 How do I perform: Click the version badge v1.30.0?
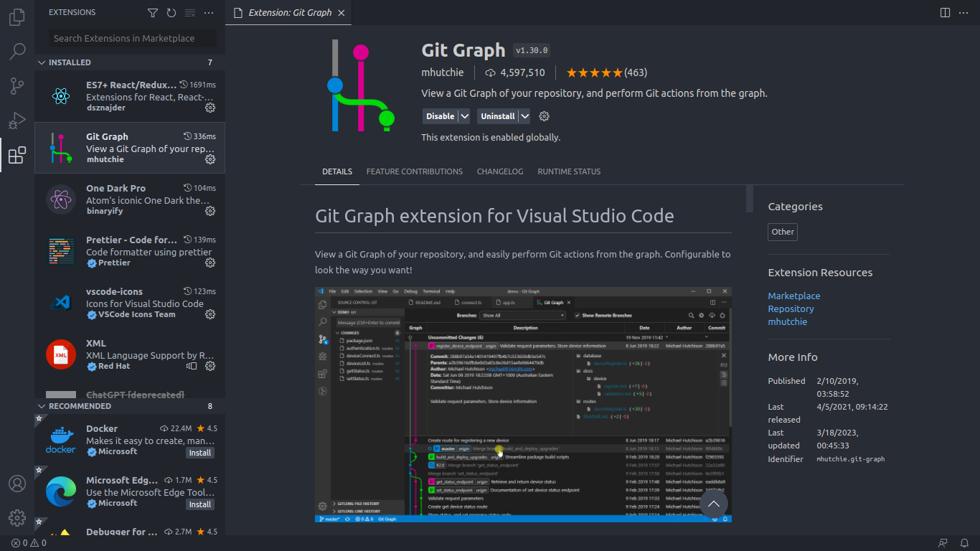coord(532,50)
